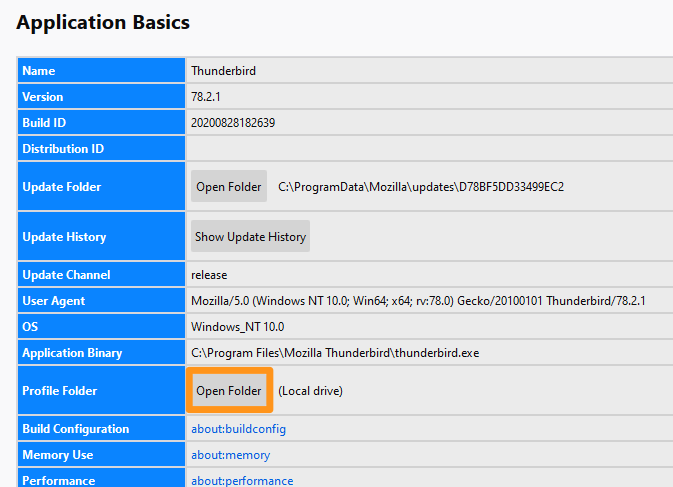The height and width of the screenshot is (487, 673).
Task: Select the Windows_NT 10.0 OS value
Action: point(237,327)
